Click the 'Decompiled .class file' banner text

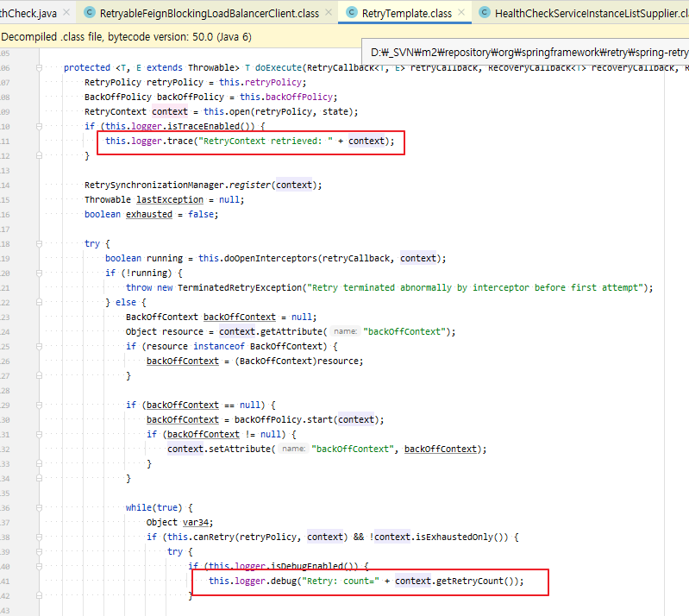[127, 37]
